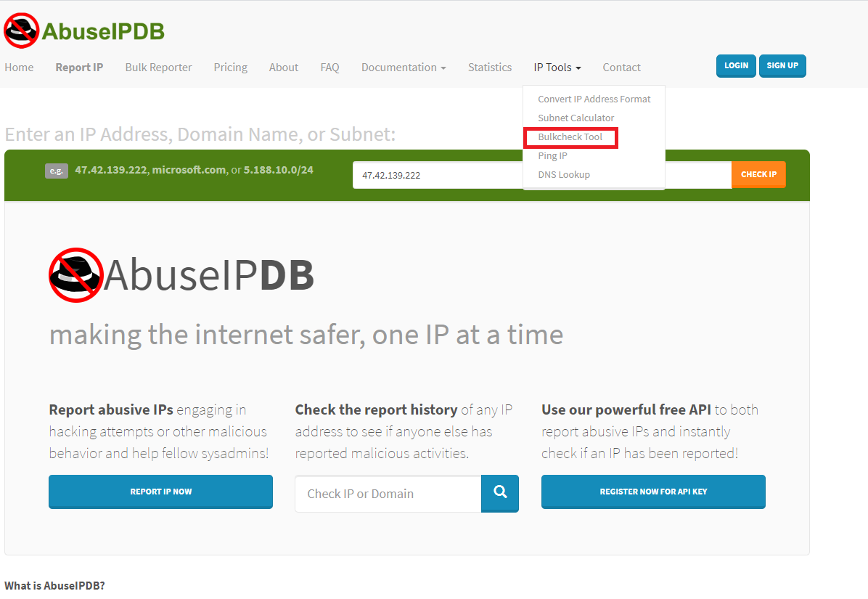This screenshot has width=868, height=599.
Task: Select Convert IP Address Format
Action: tap(594, 99)
